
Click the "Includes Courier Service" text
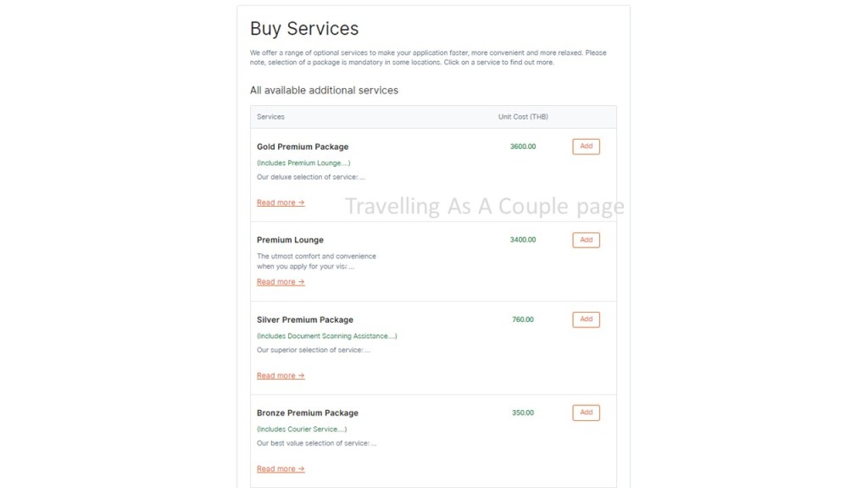tap(302, 429)
